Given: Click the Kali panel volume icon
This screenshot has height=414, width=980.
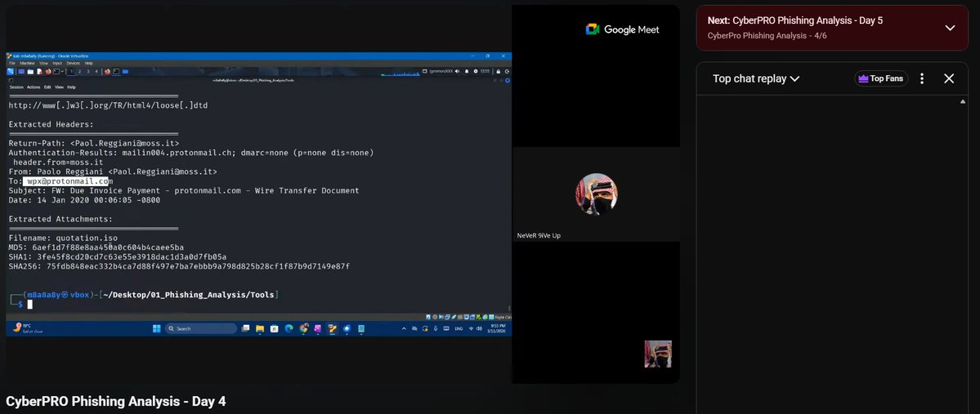Looking at the screenshot, I should (x=457, y=71).
